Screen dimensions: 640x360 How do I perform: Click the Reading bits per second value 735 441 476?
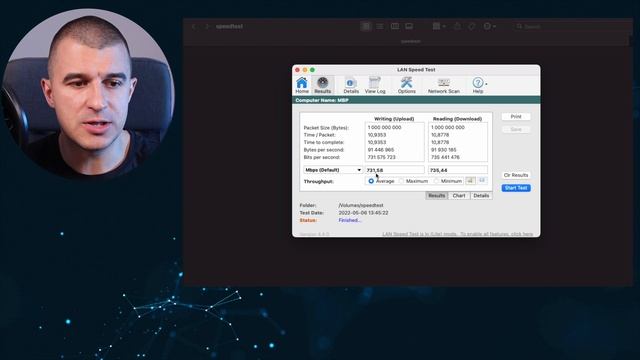(x=445, y=157)
